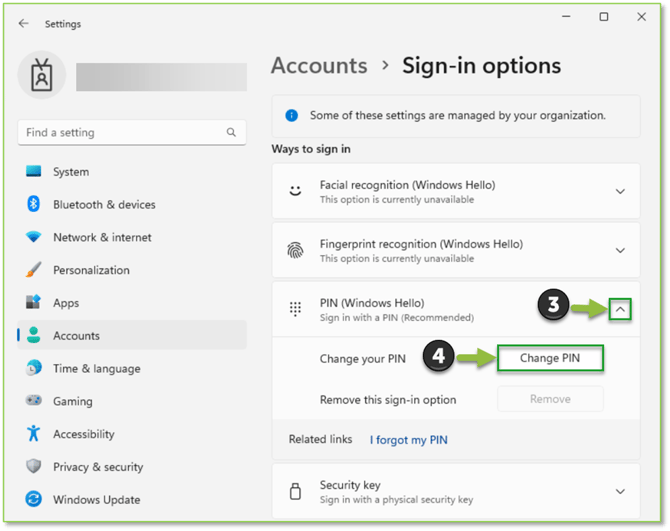This screenshot has height=531, width=670.
Task: Open the System settings page
Action: click(70, 172)
